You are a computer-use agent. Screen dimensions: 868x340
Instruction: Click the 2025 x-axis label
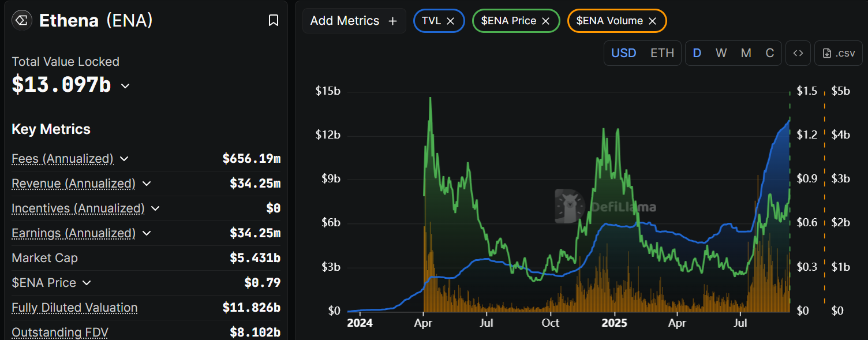[613, 323]
